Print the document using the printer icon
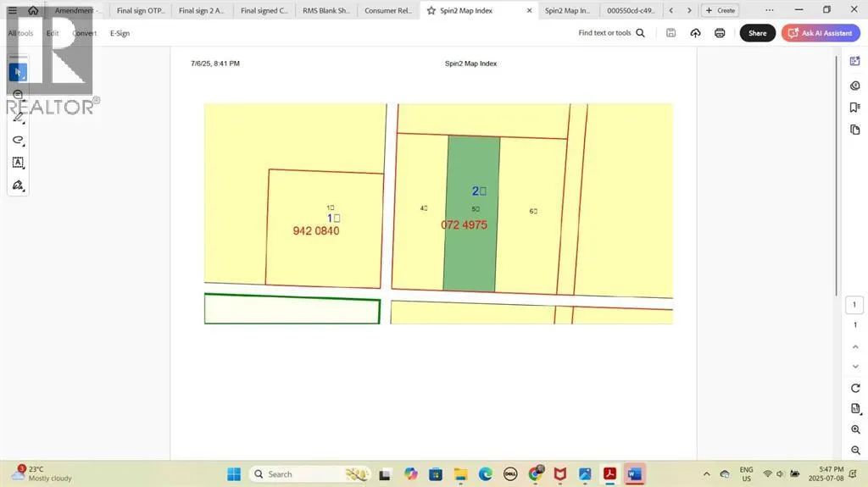The image size is (868, 487). click(720, 33)
